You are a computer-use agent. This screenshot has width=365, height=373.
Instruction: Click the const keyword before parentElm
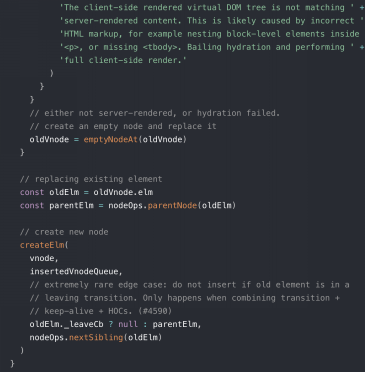tap(32, 205)
